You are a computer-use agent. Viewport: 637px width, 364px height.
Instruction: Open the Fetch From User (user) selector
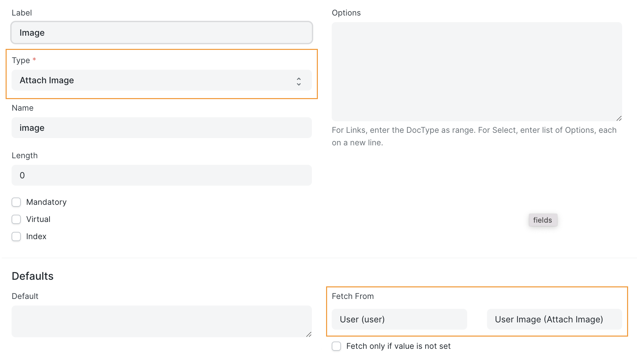pos(399,319)
